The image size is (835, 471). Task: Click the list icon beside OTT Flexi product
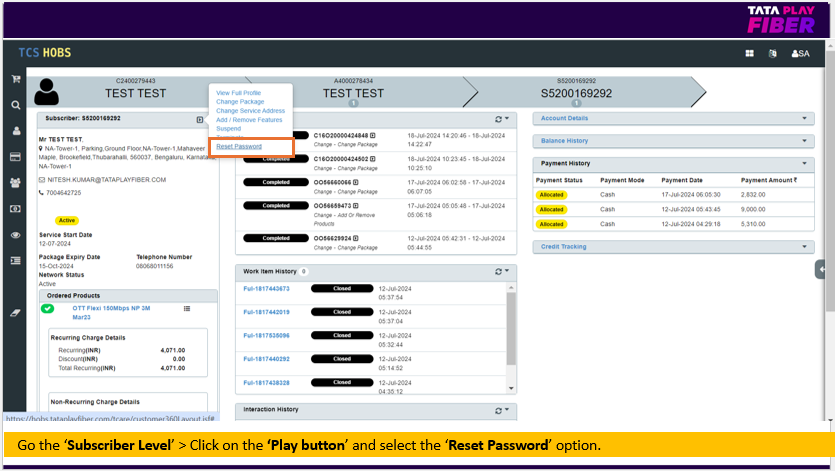click(187, 308)
